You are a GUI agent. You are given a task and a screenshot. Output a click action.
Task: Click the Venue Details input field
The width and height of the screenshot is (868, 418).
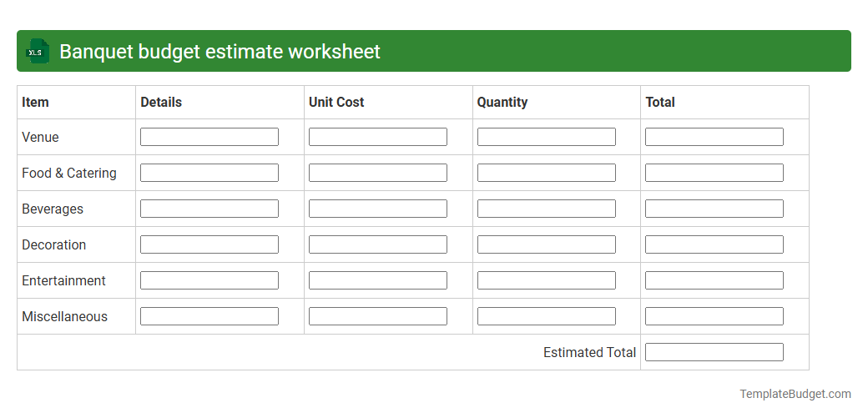[x=209, y=137]
